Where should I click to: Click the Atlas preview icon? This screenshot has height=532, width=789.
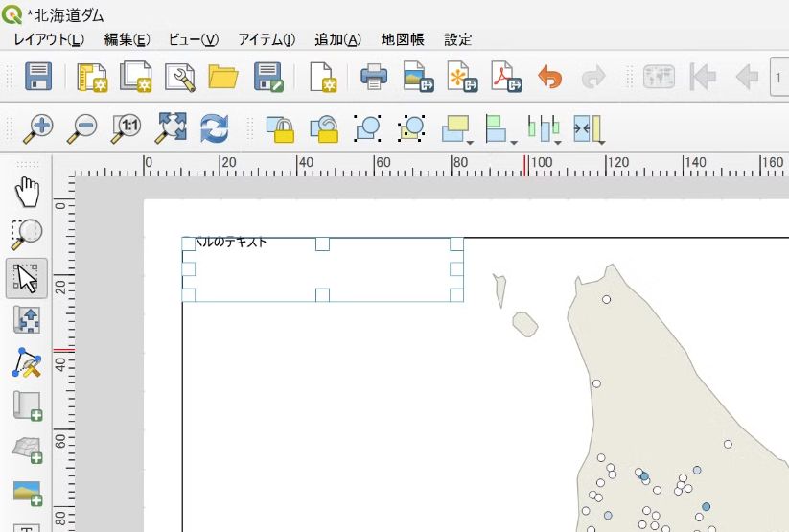[x=659, y=77]
